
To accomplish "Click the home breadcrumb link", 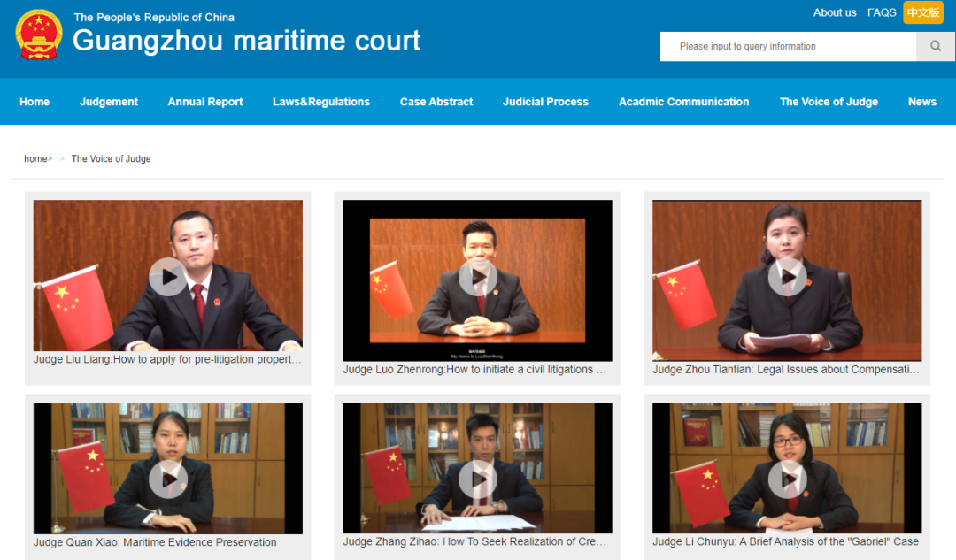I will coord(36,159).
